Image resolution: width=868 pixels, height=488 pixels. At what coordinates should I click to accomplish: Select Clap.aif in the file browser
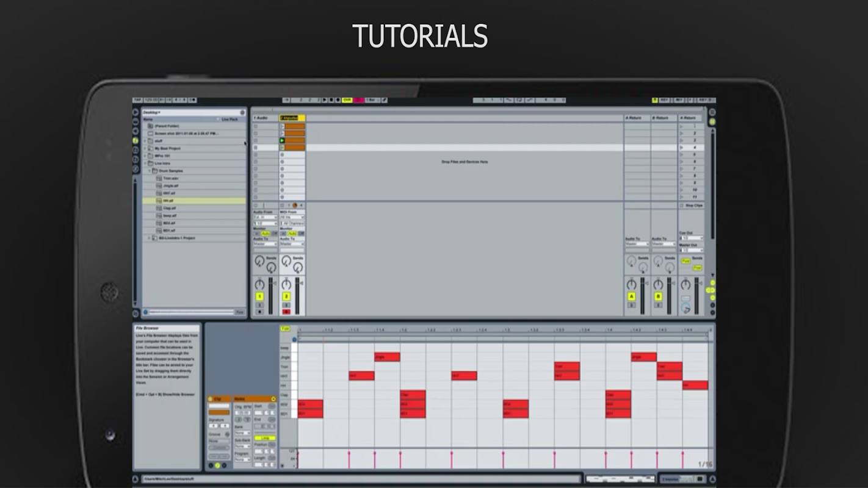point(194,208)
